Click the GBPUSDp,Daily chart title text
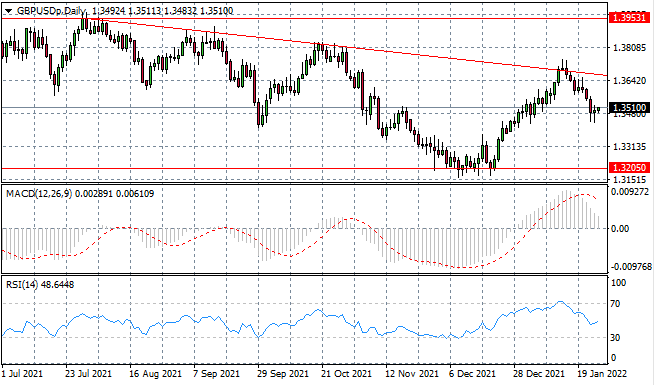The image size is (654, 385). [50, 11]
